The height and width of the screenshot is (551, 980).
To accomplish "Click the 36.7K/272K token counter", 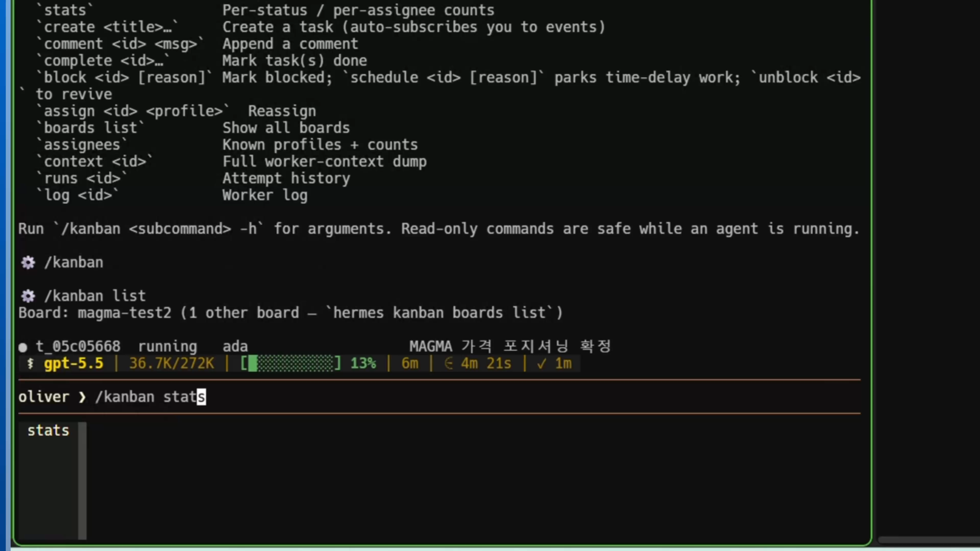I will (172, 364).
